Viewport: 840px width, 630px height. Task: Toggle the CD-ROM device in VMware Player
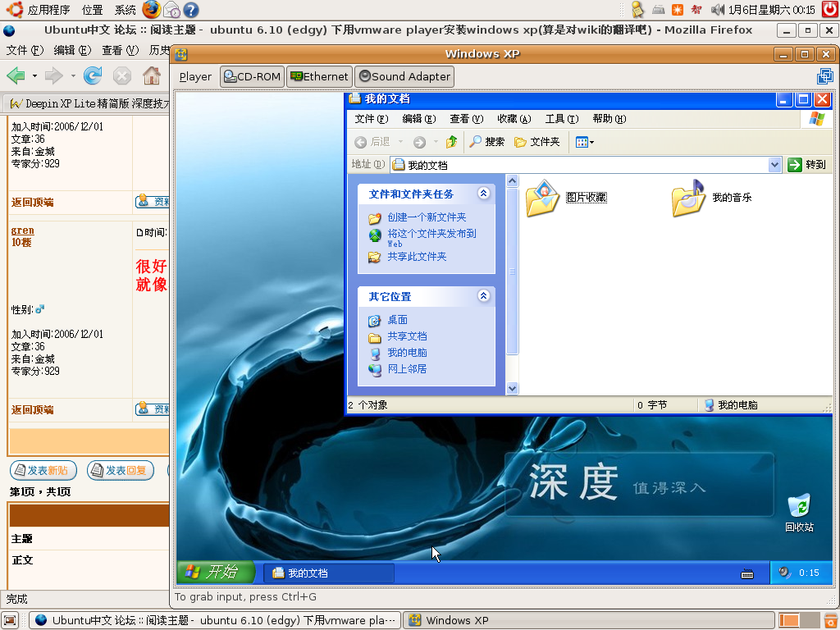coord(253,76)
